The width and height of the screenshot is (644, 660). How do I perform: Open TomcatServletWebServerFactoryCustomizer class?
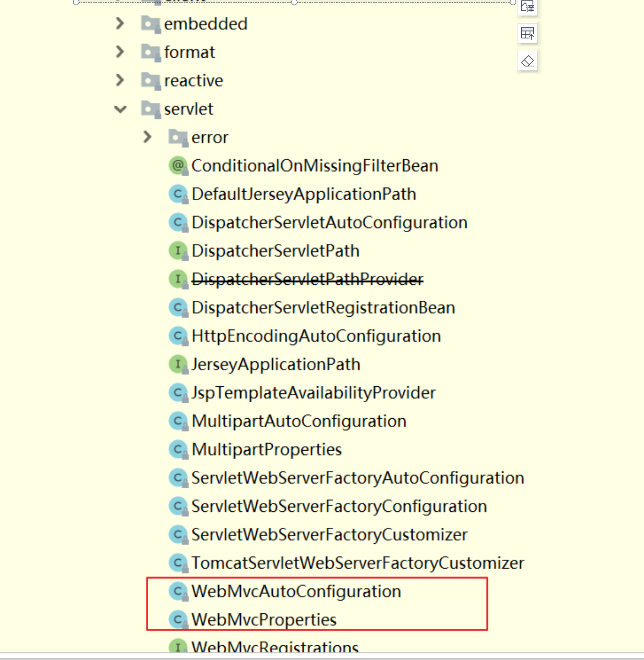358,563
